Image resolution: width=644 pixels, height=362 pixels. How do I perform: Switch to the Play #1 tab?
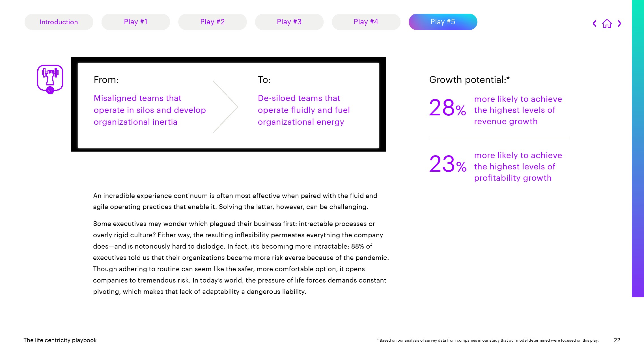point(136,22)
